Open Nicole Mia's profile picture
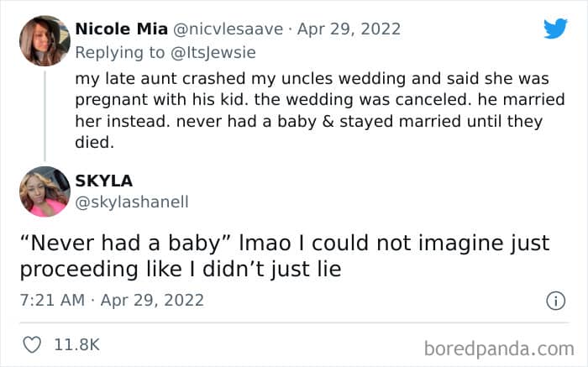The width and height of the screenshot is (588, 367). [x=45, y=40]
